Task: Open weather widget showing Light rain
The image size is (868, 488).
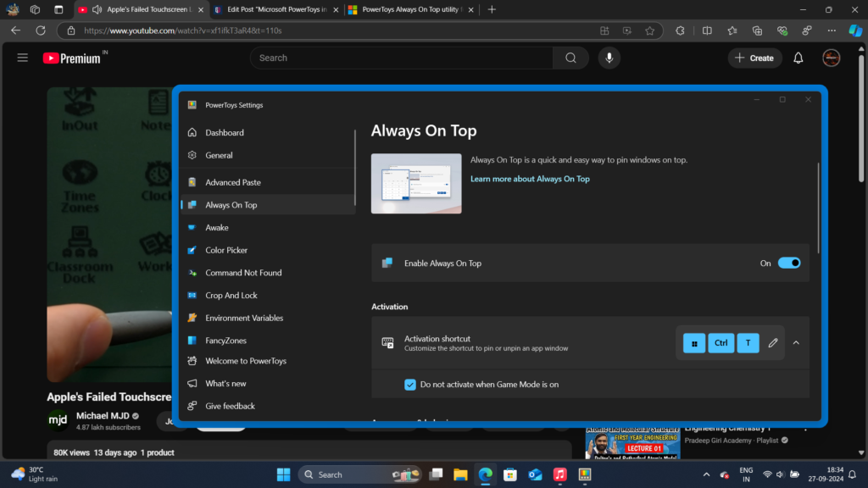Action: click(x=34, y=474)
